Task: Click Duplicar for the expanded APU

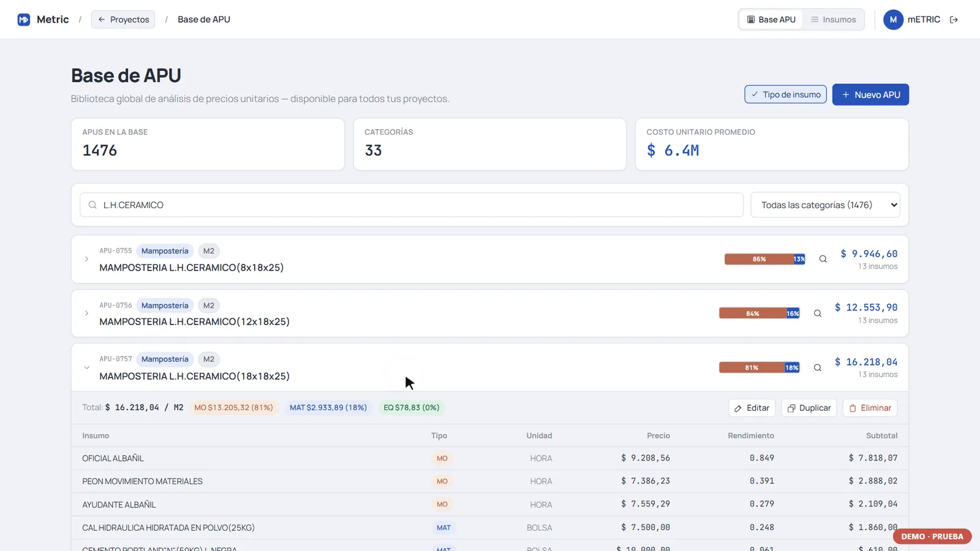Action: tap(809, 408)
